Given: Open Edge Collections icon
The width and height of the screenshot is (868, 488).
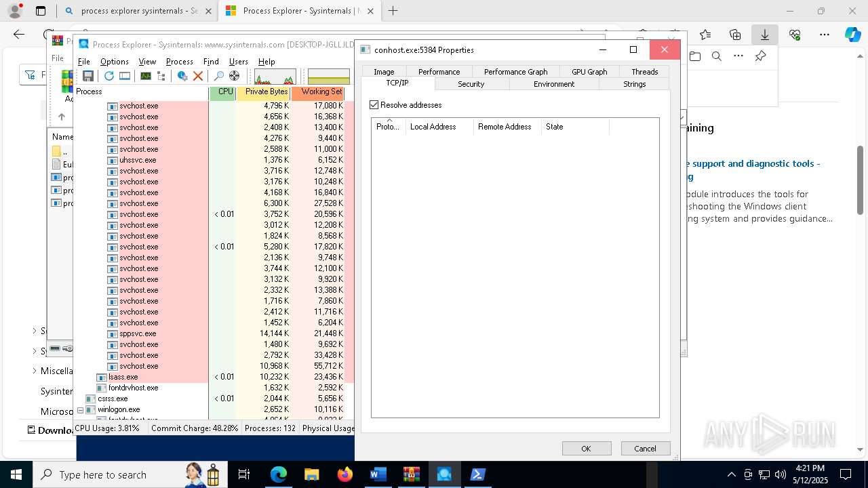Looking at the screenshot, I should pos(735,35).
